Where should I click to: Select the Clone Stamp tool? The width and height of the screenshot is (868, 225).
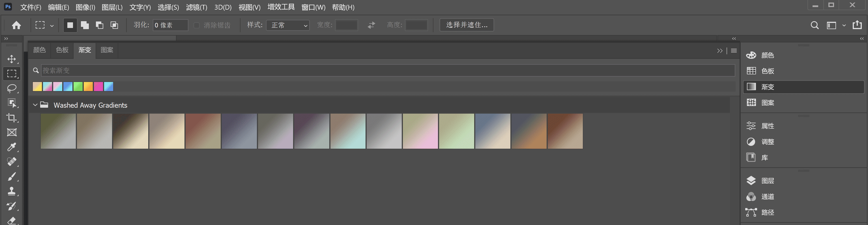(11, 191)
